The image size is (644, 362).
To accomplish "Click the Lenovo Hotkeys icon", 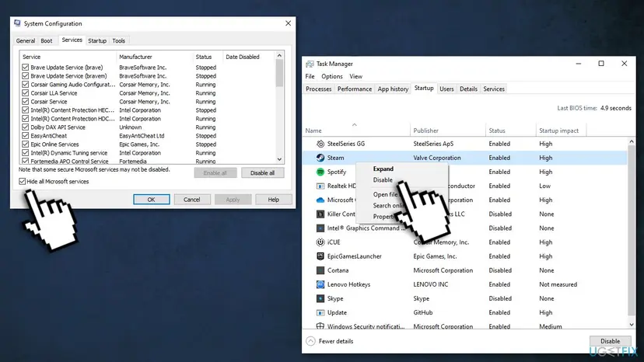I will point(320,284).
